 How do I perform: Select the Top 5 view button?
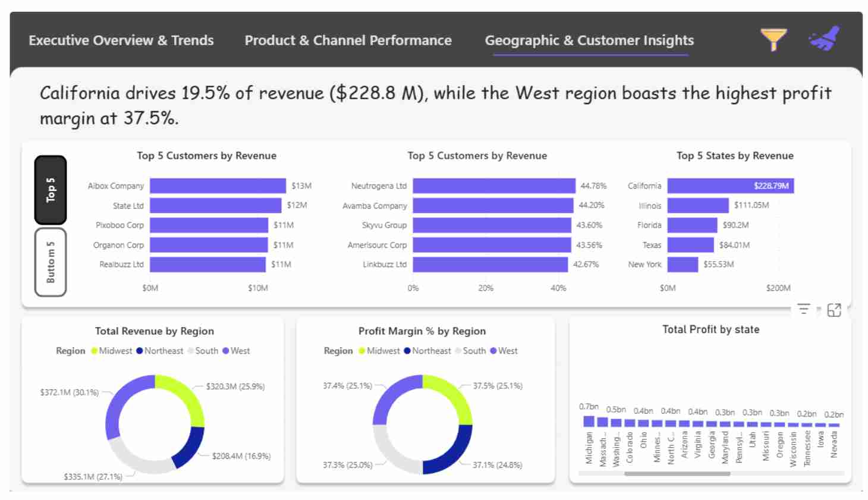(x=51, y=189)
